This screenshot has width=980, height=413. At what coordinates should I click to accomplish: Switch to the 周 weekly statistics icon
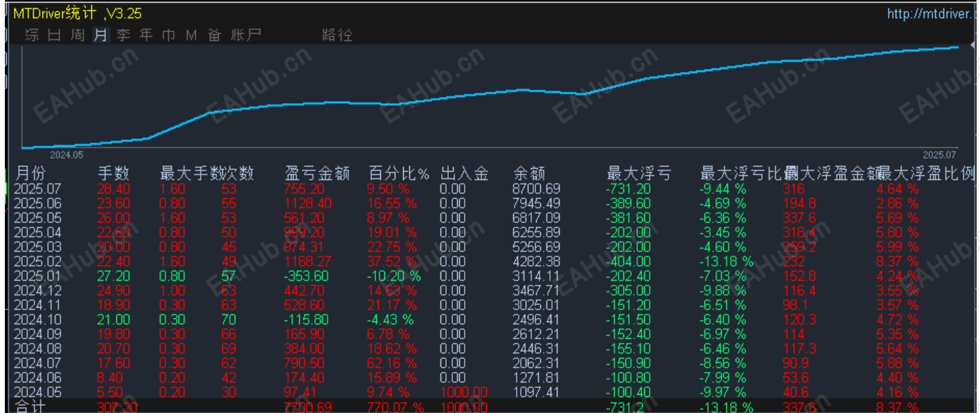pos(77,35)
